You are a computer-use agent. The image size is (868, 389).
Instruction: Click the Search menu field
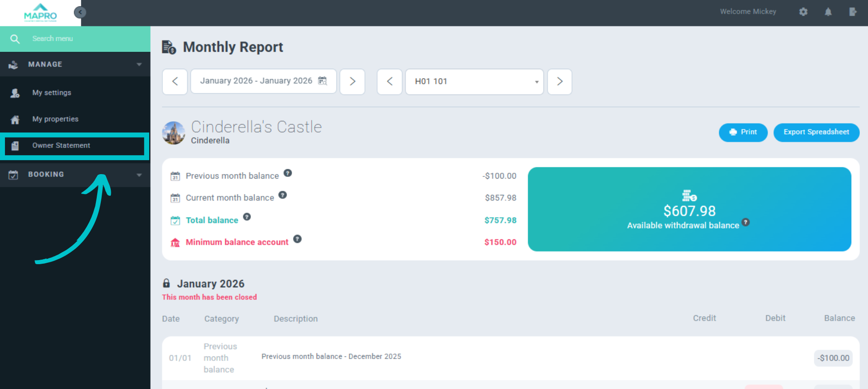pyautogui.click(x=81, y=39)
